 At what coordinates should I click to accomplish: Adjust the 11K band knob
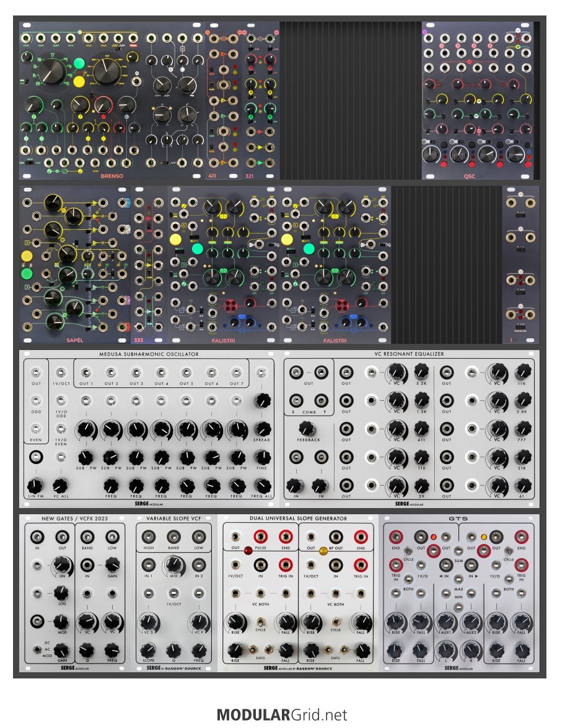(522, 372)
